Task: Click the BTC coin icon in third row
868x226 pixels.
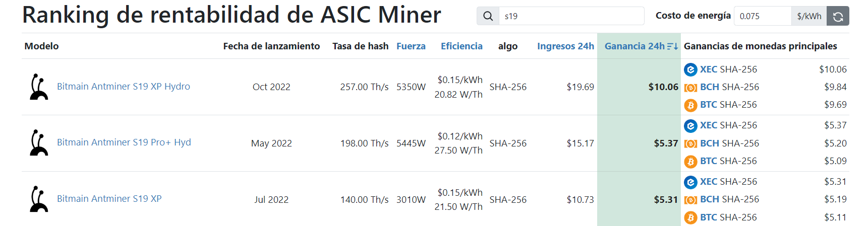Action: pos(690,217)
